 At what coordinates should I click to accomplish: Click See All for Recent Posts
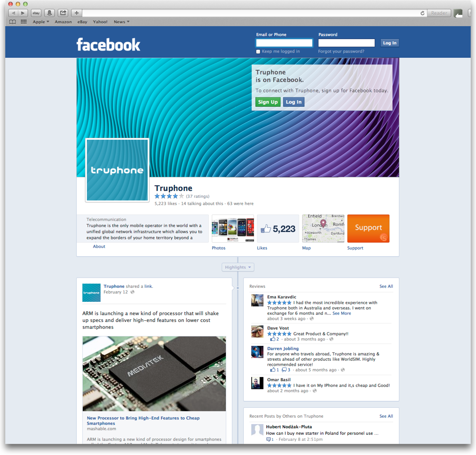[386, 416]
